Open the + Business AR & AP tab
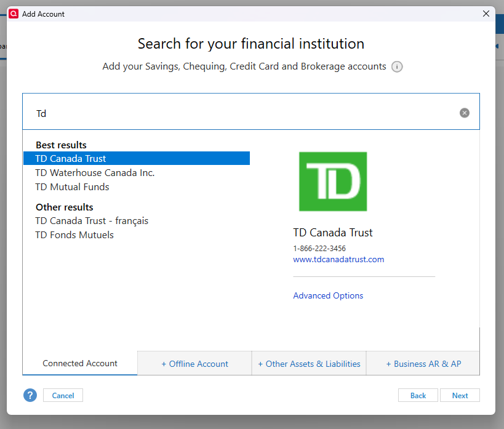Viewport: 504px width, 429px height. [423, 364]
